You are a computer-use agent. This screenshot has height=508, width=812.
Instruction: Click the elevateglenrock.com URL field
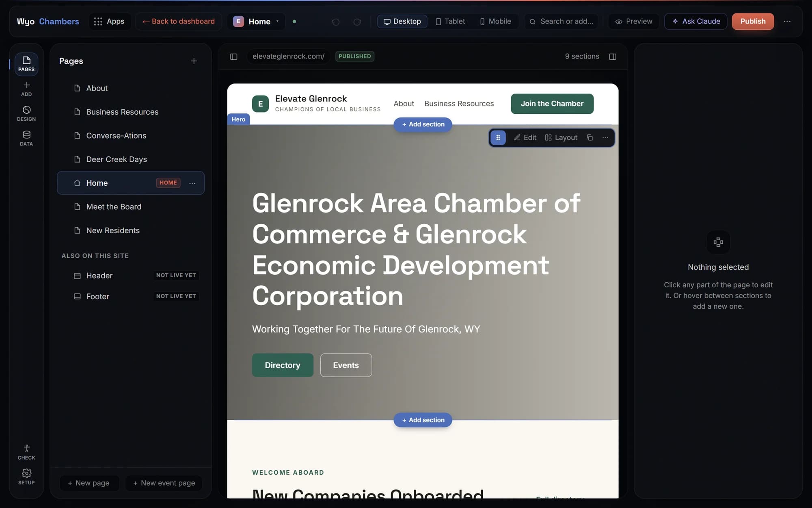coord(288,56)
